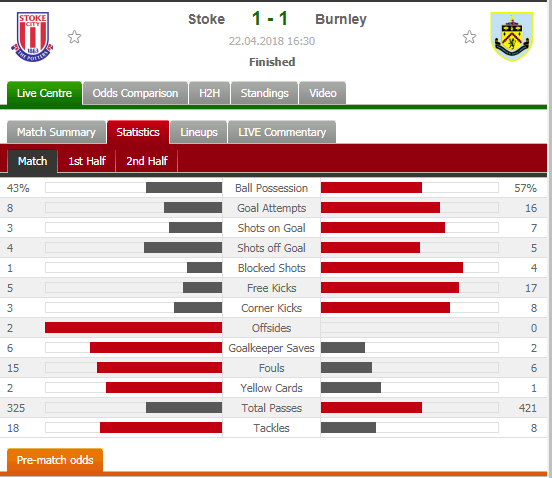Go to the Live Centre tab

point(44,93)
